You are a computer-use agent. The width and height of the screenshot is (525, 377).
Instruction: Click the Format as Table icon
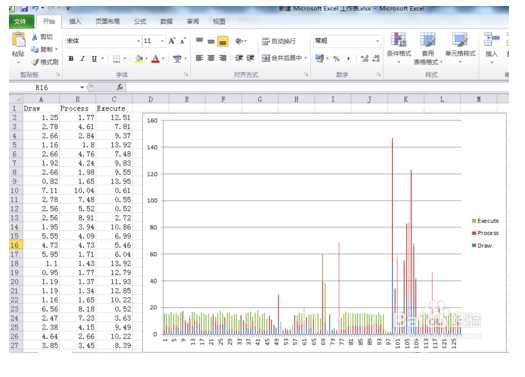pyautogui.click(x=428, y=48)
